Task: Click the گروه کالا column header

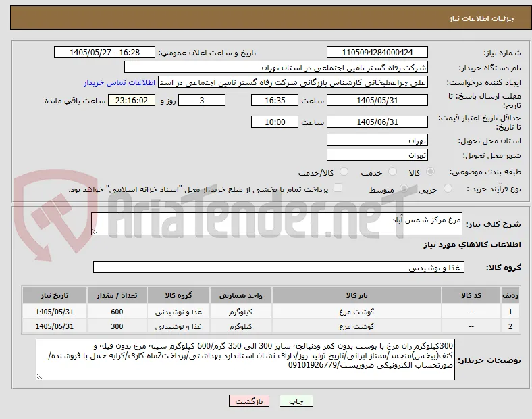Action: point(178,295)
